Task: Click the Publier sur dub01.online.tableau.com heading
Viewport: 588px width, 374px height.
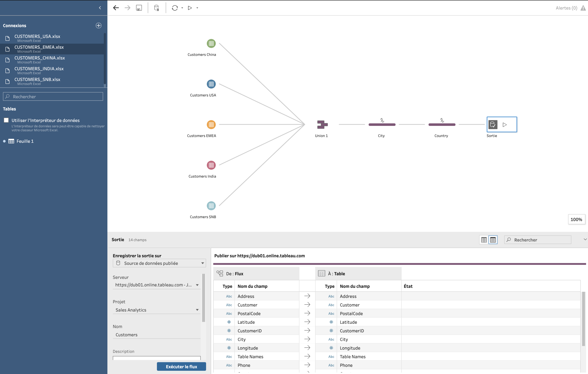Action: [259, 256]
